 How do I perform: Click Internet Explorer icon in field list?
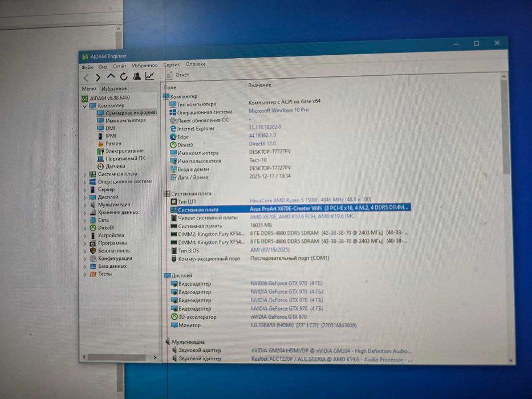point(173,129)
